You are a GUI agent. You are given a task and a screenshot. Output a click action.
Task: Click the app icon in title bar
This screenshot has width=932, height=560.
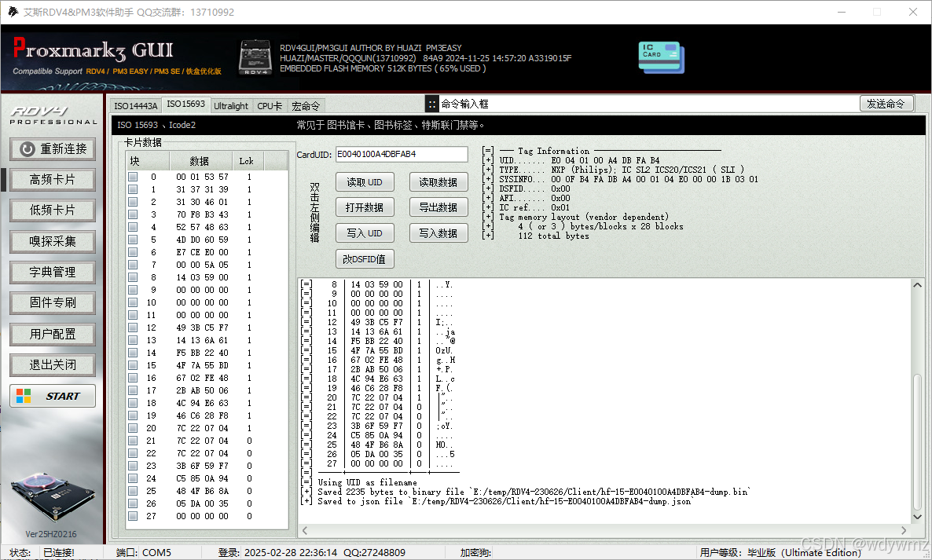pyautogui.click(x=13, y=12)
